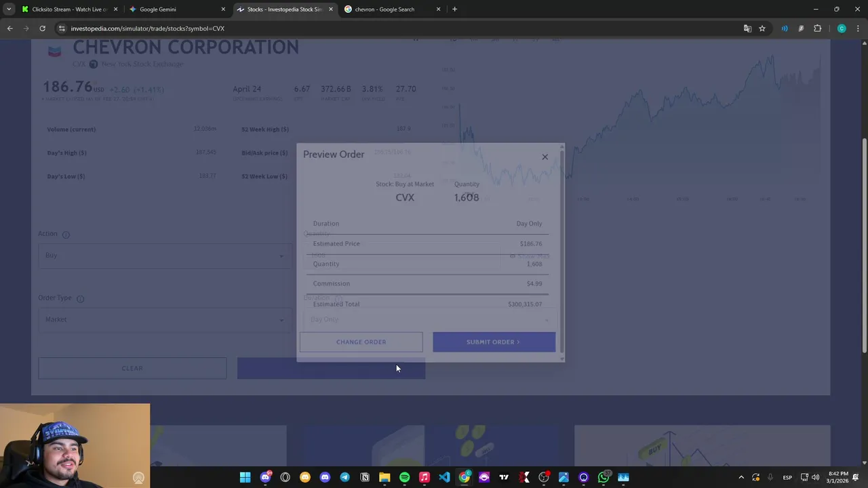Open Visual Studio Code from taskbar
Viewport: 868px width, 488px height.
[x=444, y=478]
